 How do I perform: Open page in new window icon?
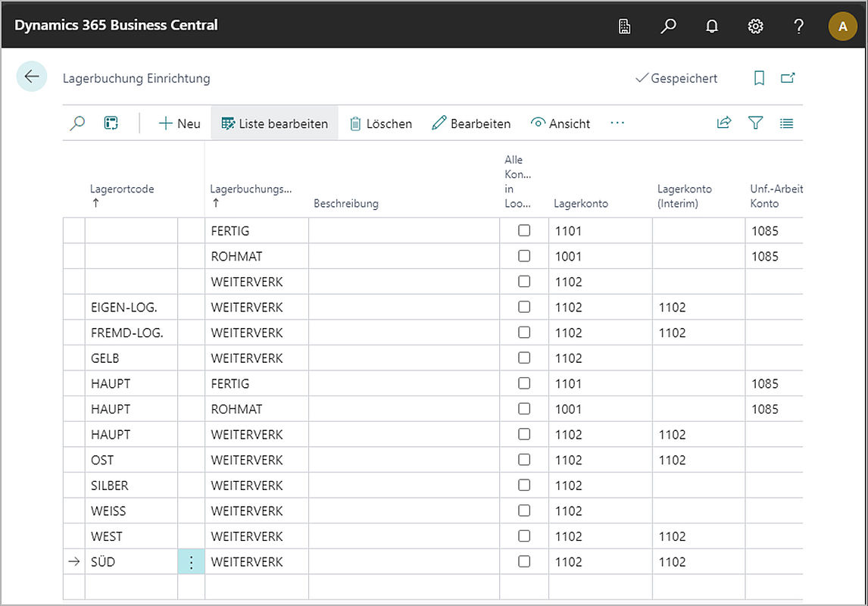(788, 77)
